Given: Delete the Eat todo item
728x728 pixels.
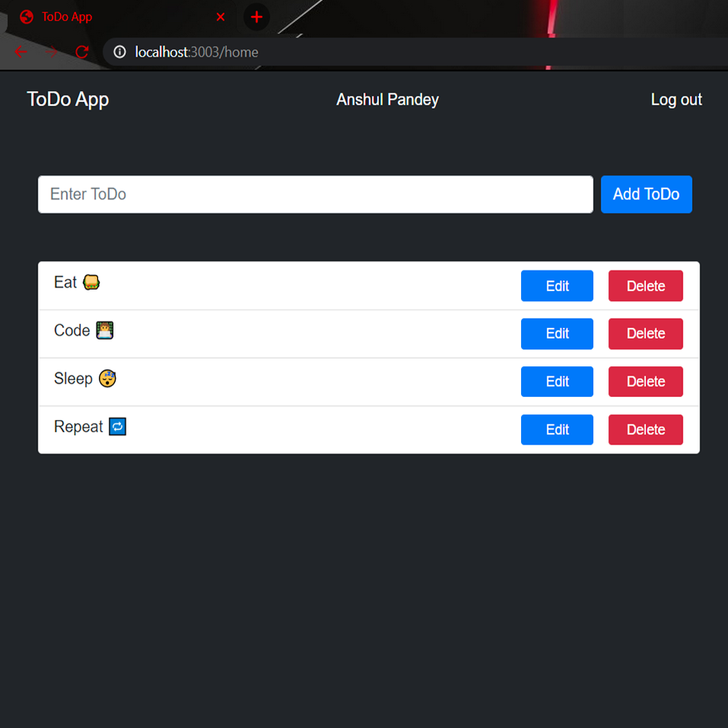Looking at the screenshot, I should [x=645, y=286].
